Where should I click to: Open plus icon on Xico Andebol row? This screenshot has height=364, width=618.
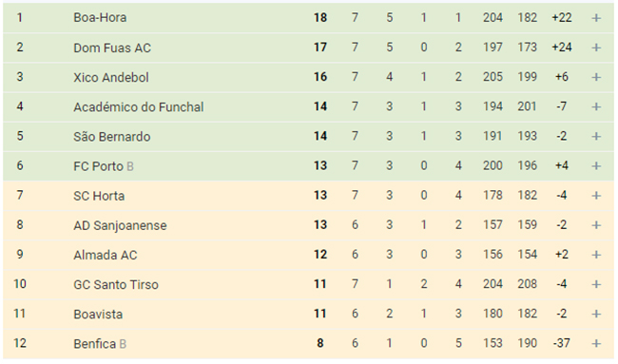point(596,77)
